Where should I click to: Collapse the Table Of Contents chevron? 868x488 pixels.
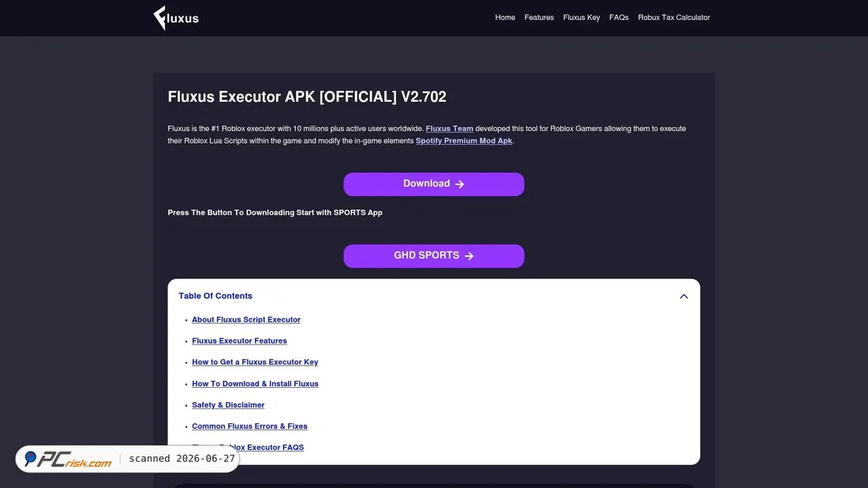(683, 296)
